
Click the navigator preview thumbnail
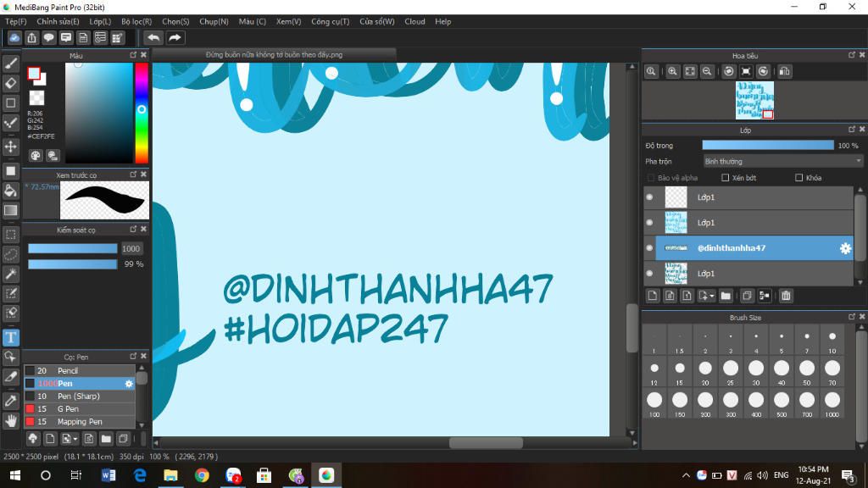click(754, 100)
